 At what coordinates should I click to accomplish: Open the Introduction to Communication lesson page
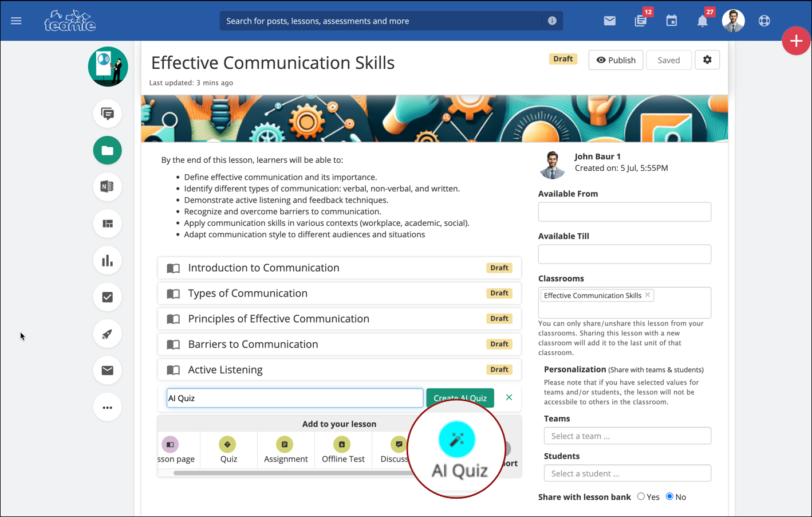pos(263,268)
